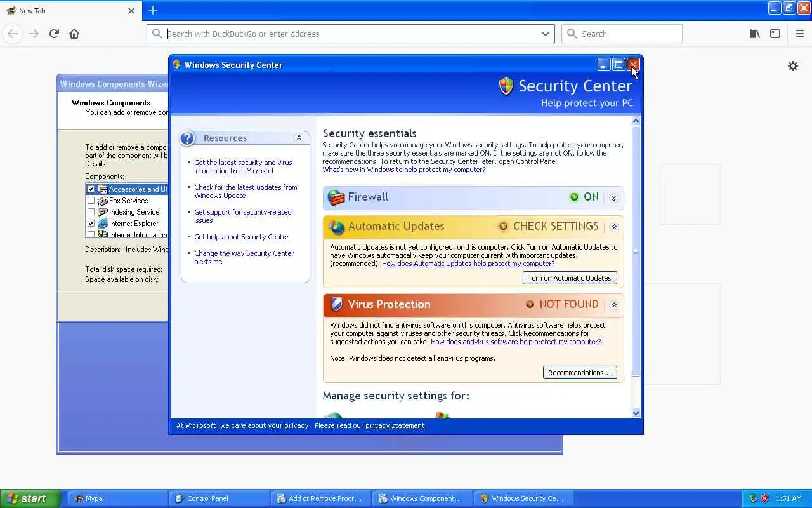Screen dimensions: 812x508
Task: Open Get latest security and virus information
Action: point(243,167)
